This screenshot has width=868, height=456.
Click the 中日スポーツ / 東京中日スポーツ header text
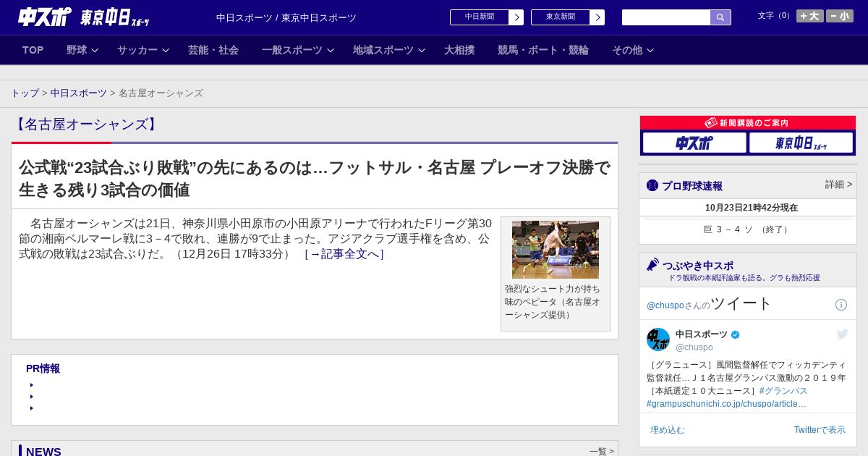[x=286, y=17]
